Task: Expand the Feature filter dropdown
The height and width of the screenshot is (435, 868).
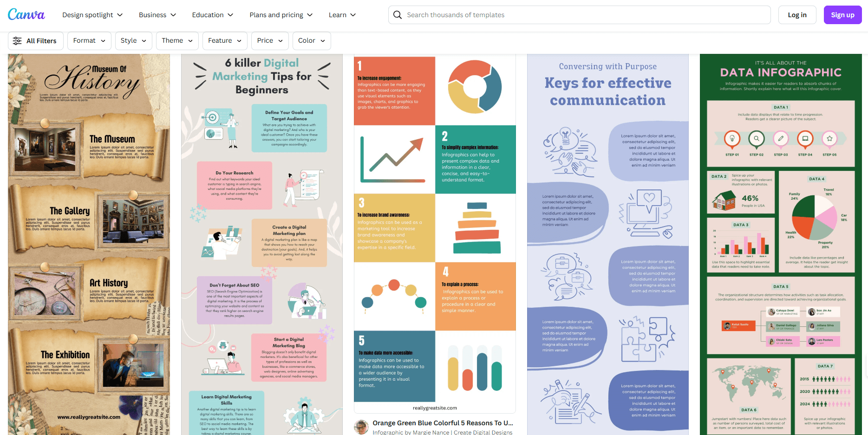Action: point(225,41)
